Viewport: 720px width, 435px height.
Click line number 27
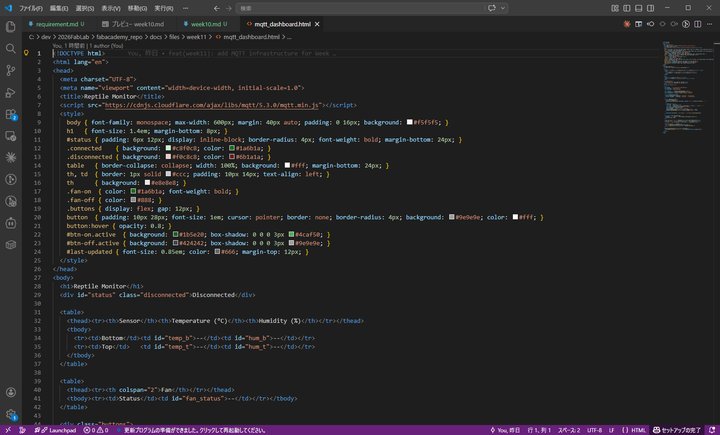[x=37, y=277]
